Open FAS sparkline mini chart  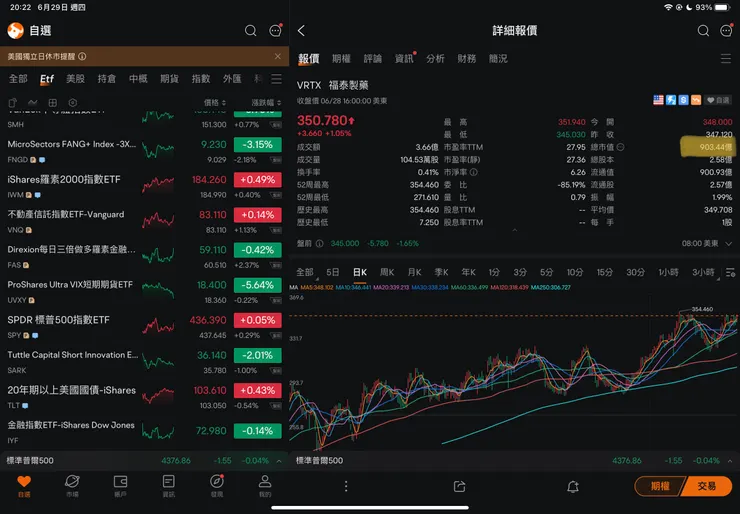click(158, 255)
